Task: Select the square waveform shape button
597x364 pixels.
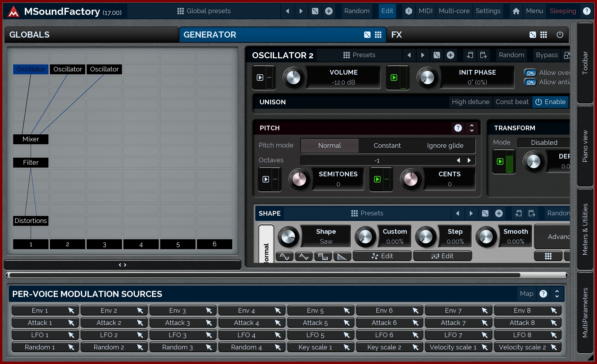Action: [x=323, y=256]
